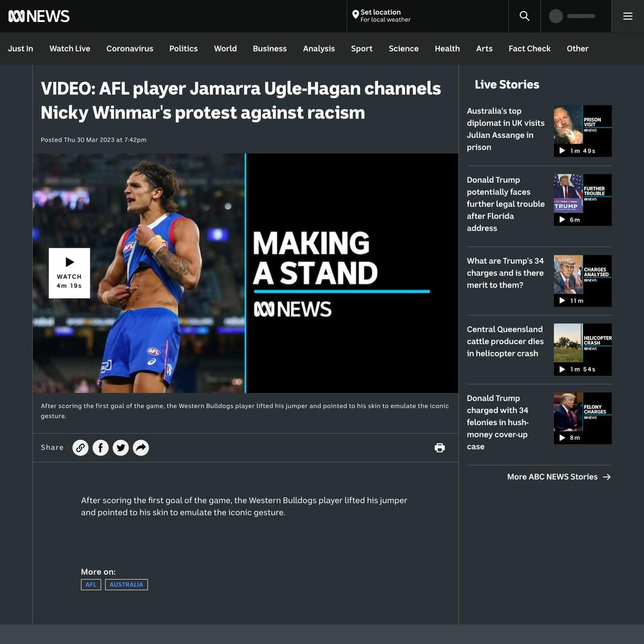
Task: Click the small caption text under the video
Action: click(245, 411)
